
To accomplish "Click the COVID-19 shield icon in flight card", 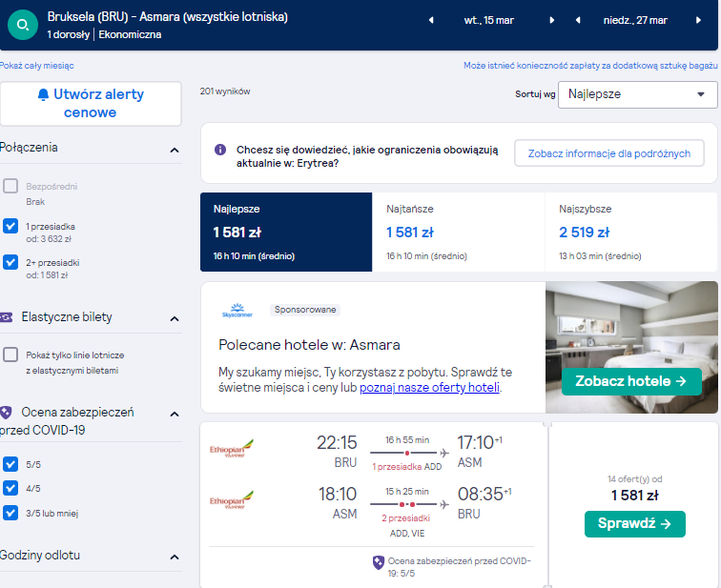I will point(379,562).
